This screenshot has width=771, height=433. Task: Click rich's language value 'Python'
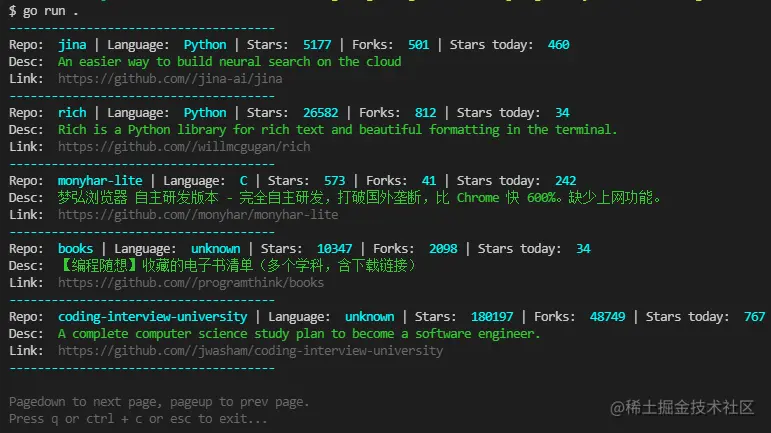[x=205, y=113]
